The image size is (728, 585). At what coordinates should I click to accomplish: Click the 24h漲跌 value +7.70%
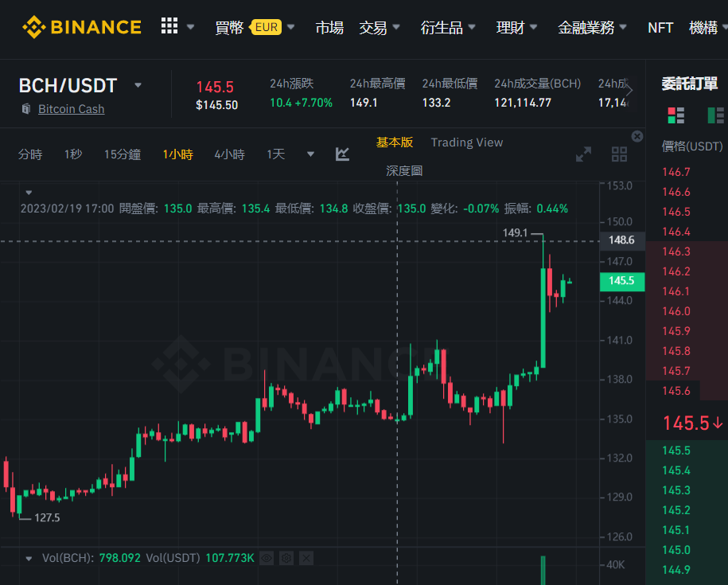click(x=313, y=103)
